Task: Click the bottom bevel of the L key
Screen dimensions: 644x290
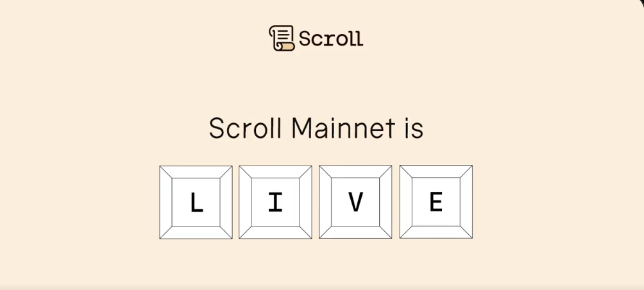Action: [196, 232]
